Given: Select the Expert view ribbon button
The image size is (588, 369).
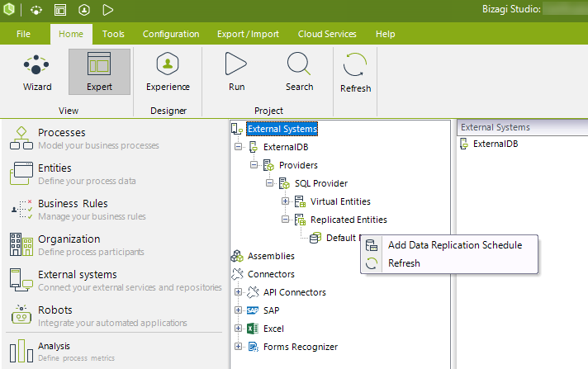Looking at the screenshot, I should point(99,72).
